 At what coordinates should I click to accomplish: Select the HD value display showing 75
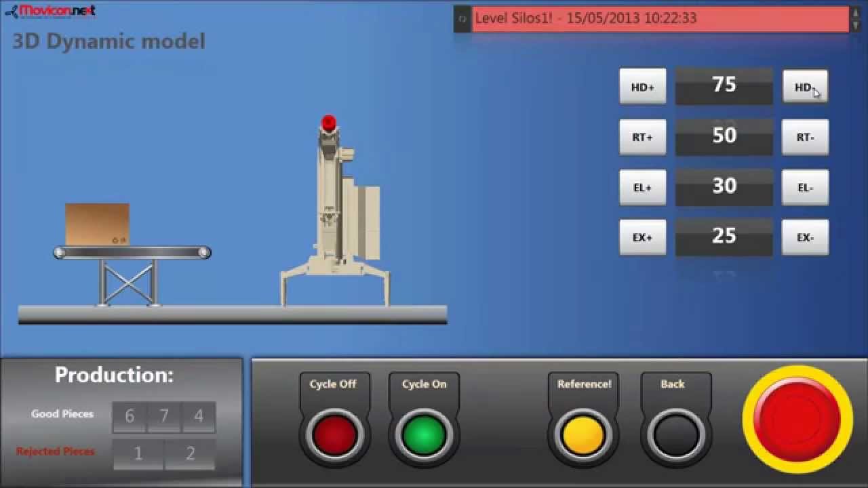[x=724, y=85]
